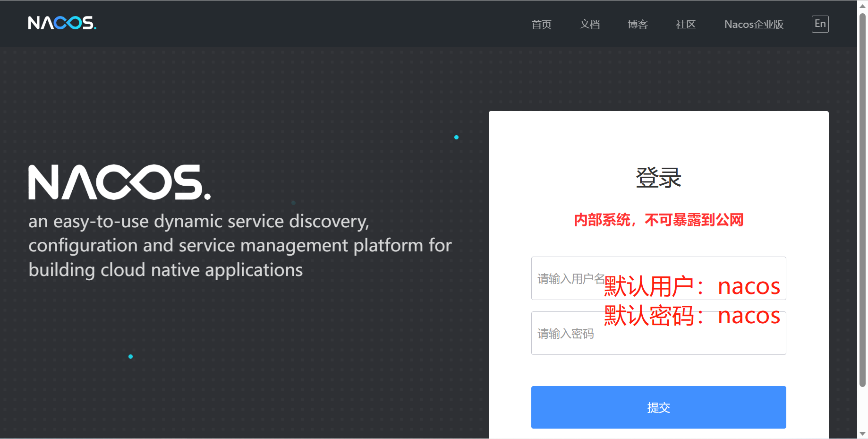Focus the 请输入用户名 username field
Screen dimensions: 868x439
pyautogui.click(x=658, y=278)
